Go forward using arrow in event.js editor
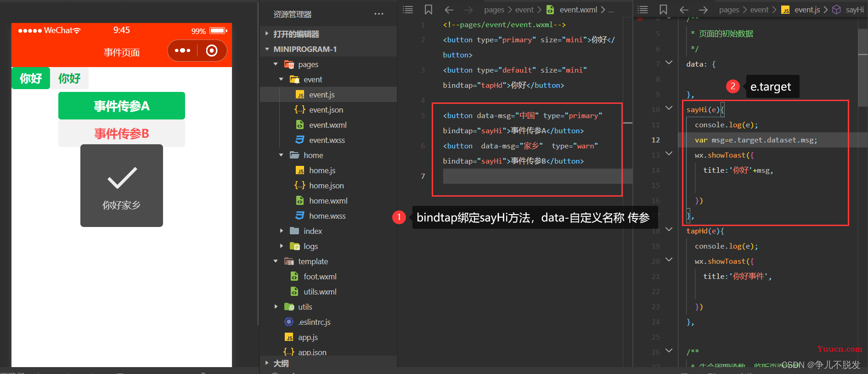 703,10
